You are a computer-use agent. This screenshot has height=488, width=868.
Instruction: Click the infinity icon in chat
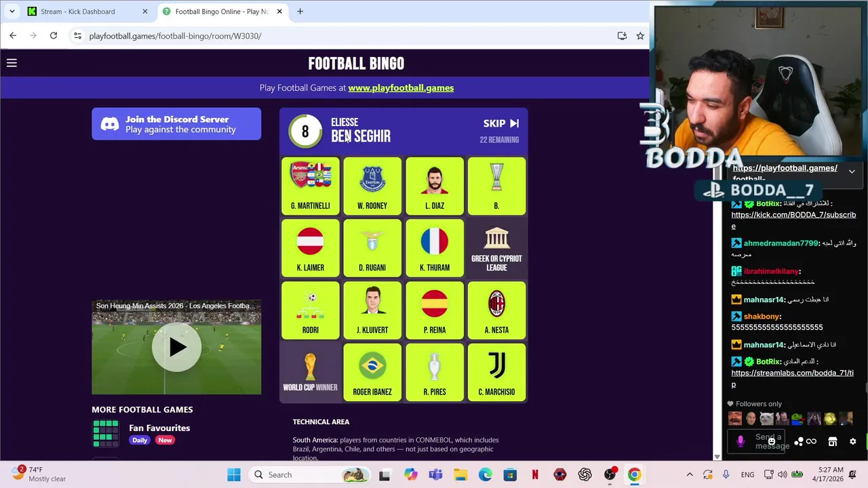tap(811, 442)
